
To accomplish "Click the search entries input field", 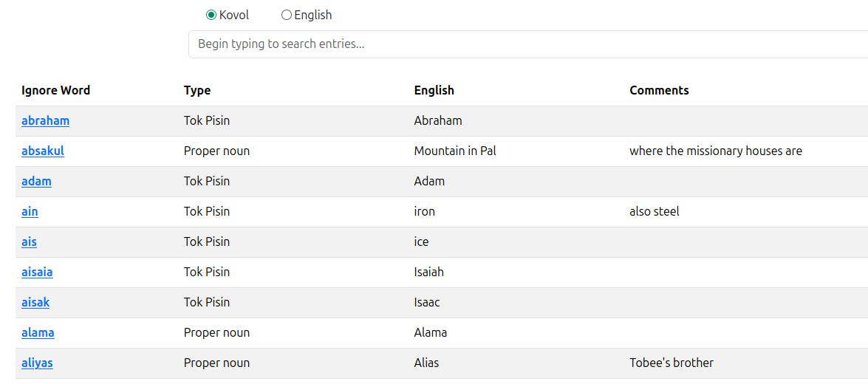I will [528, 44].
